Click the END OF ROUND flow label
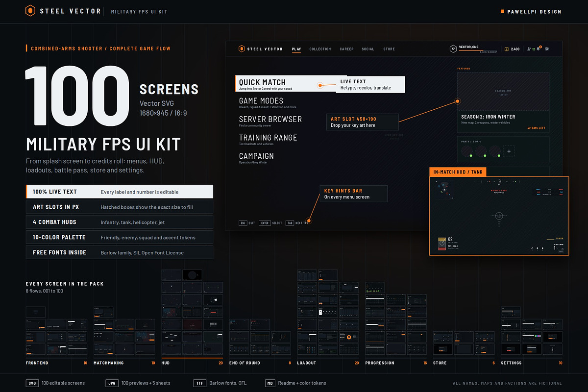588x392 pixels. click(245, 363)
